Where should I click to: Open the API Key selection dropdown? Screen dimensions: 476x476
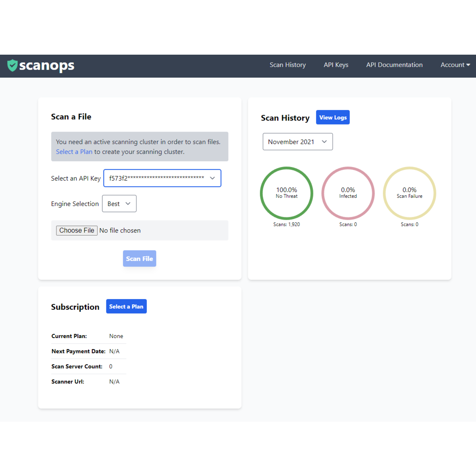click(x=162, y=178)
